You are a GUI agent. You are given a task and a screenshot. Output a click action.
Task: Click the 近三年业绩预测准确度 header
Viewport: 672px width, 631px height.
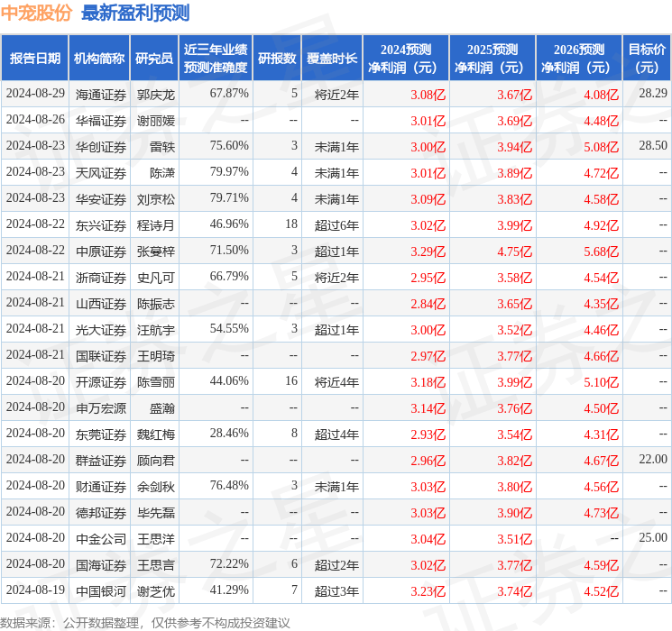coord(215,59)
